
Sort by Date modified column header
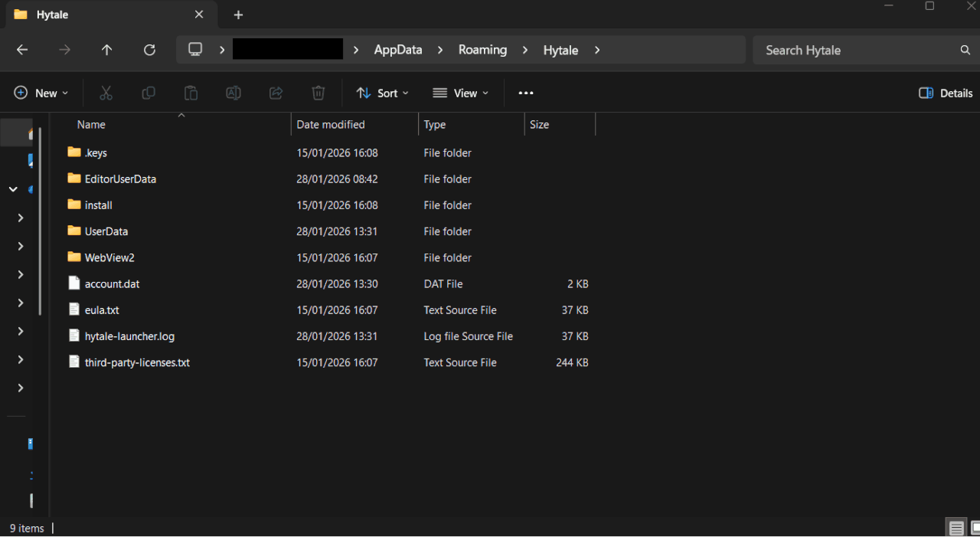point(331,124)
